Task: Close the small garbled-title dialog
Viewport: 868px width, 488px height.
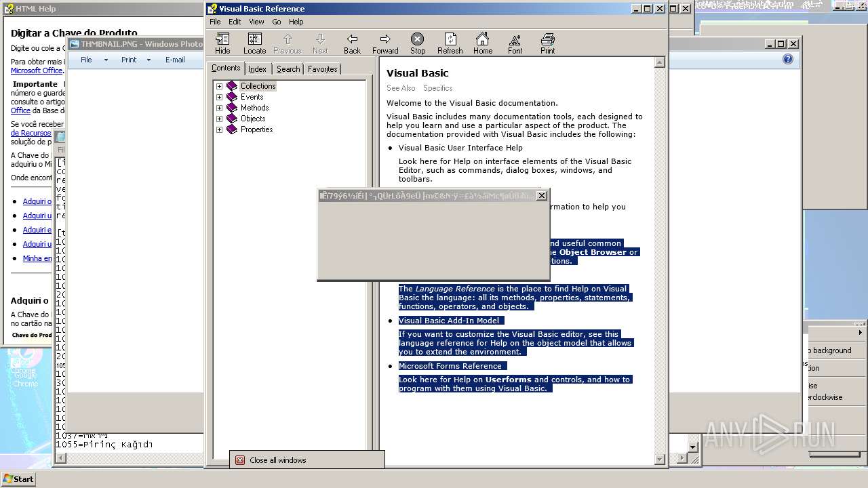Action: pyautogui.click(x=541, y=196)
